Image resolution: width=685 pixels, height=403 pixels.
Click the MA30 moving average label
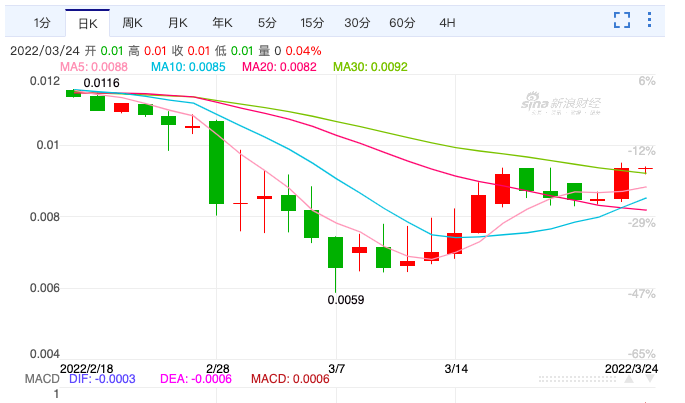(370, 67)
